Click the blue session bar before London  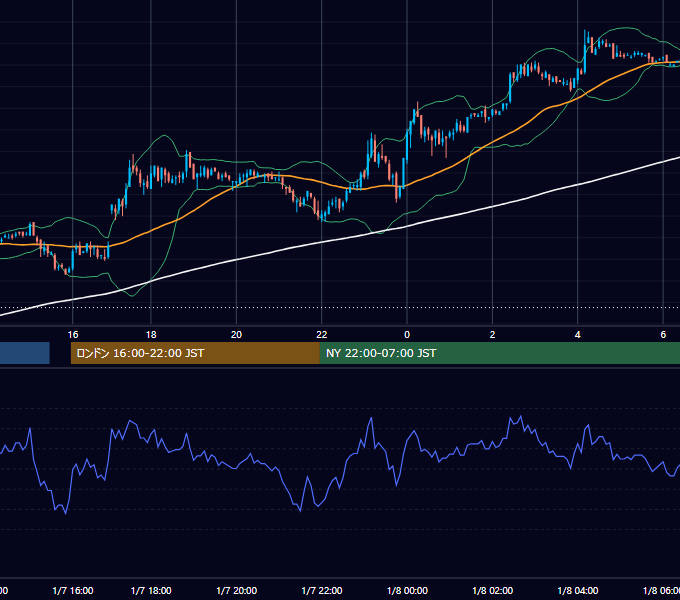(x=25, y=353)
